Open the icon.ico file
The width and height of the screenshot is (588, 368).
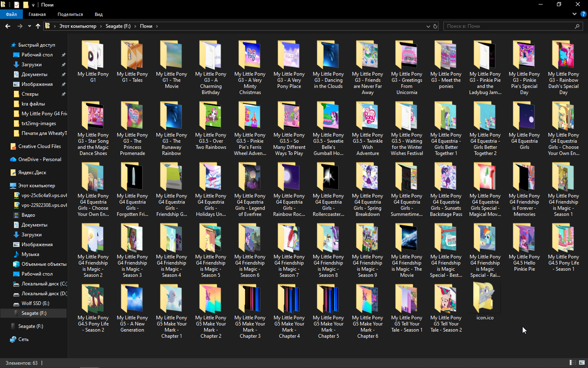pyautogui.click(x=485, y=302)
